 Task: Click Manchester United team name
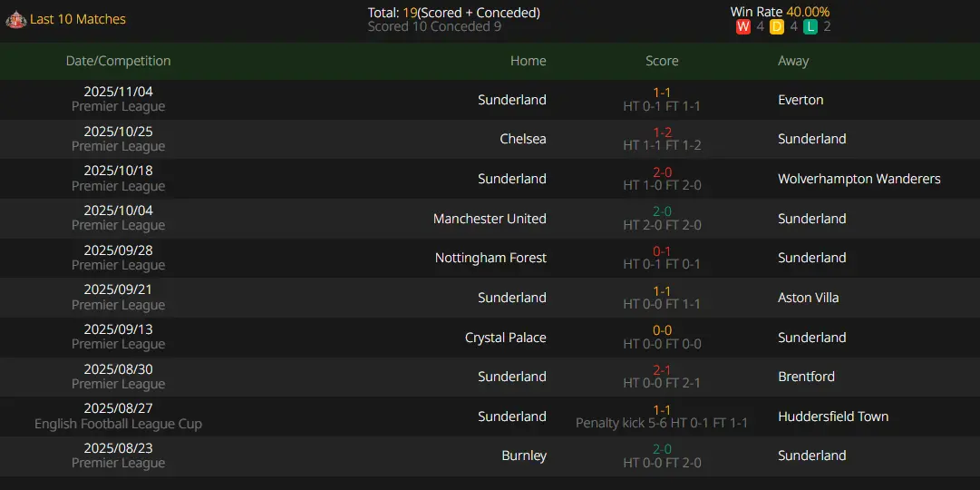click(x=490, y=219)
